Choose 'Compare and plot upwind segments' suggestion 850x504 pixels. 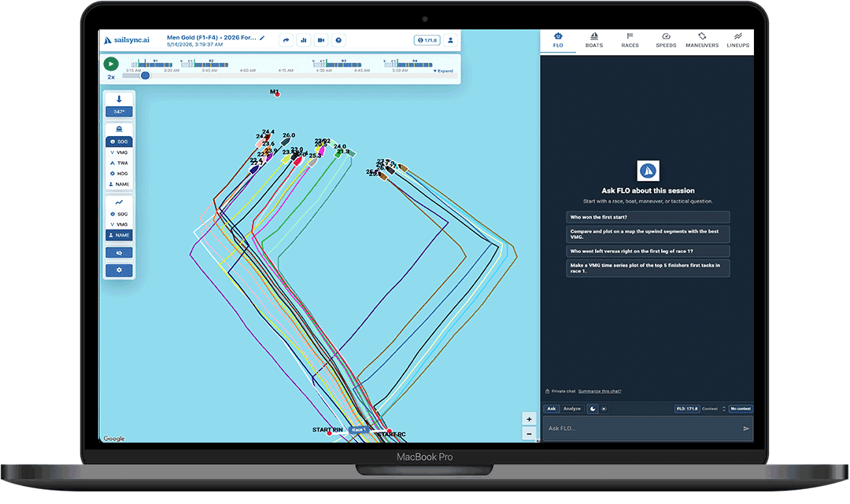pyautogui.click(x=648, y=234)
